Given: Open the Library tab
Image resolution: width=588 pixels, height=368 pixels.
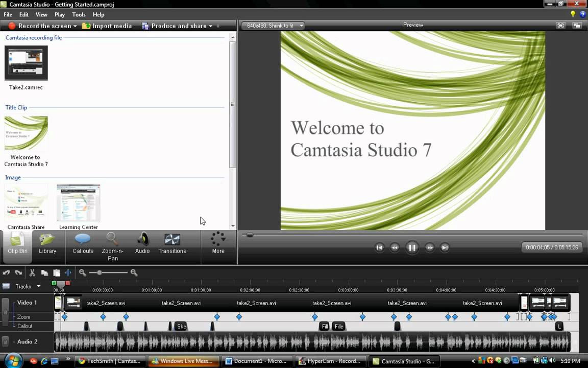Looking at the screenshot, I should pos(47,244).
